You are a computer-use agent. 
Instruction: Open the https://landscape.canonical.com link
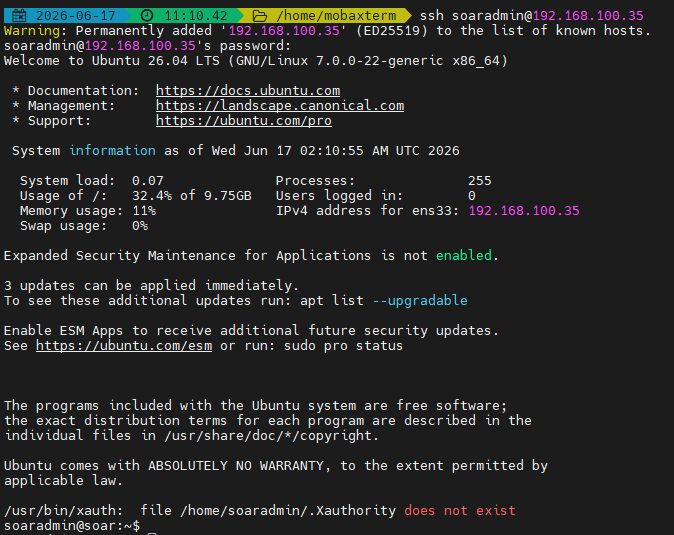(280, 106)
